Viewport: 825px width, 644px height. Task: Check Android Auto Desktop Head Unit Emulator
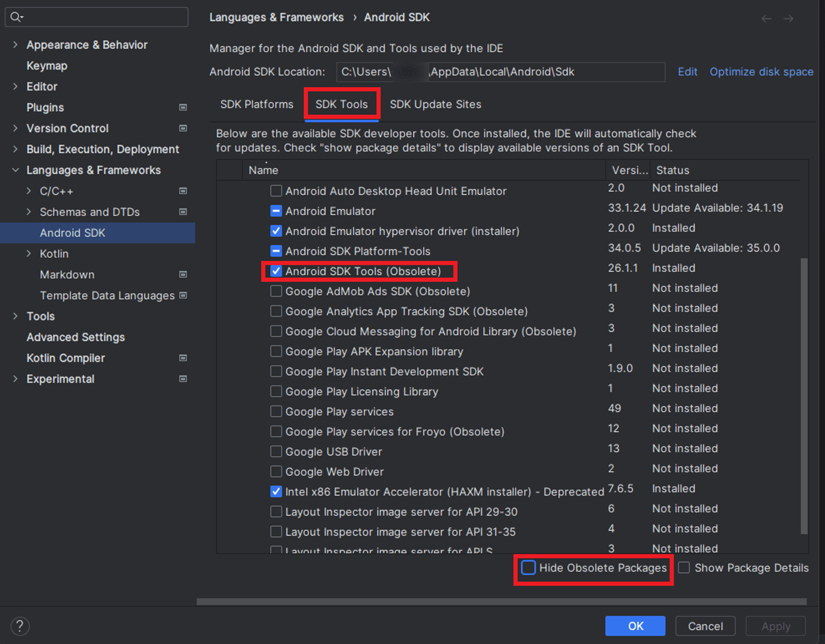(276, 191)
